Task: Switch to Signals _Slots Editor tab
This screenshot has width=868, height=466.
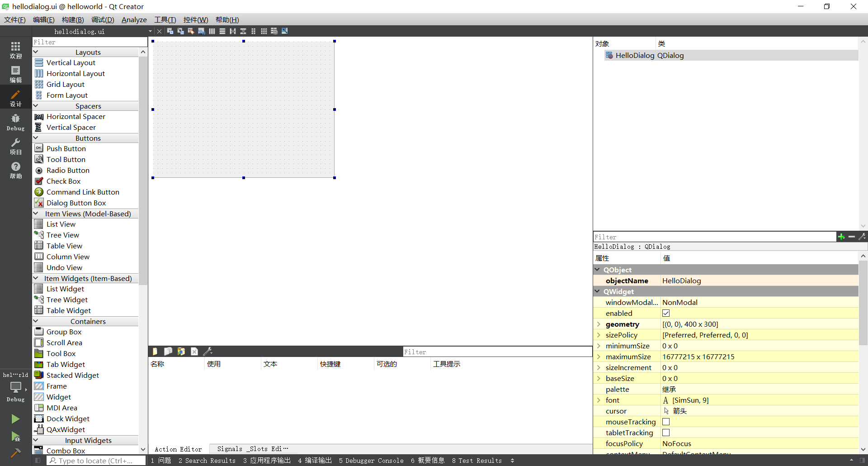Action: [253, 449]
